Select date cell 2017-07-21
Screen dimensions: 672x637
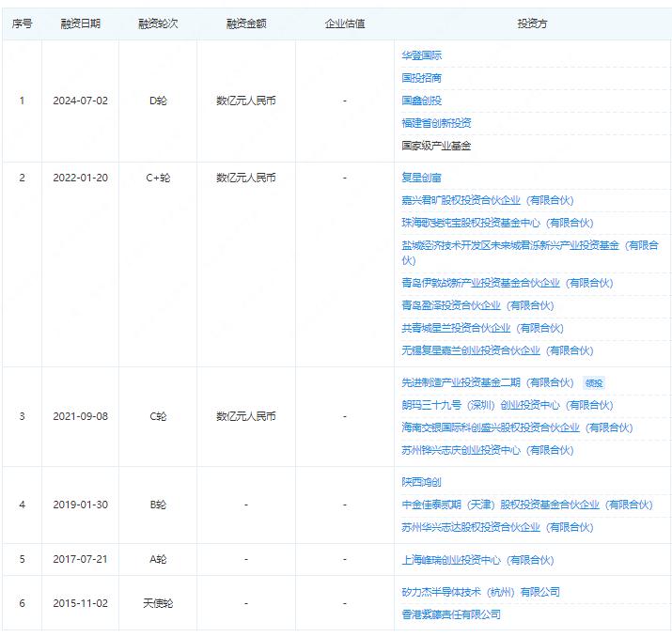pos(80,559)
